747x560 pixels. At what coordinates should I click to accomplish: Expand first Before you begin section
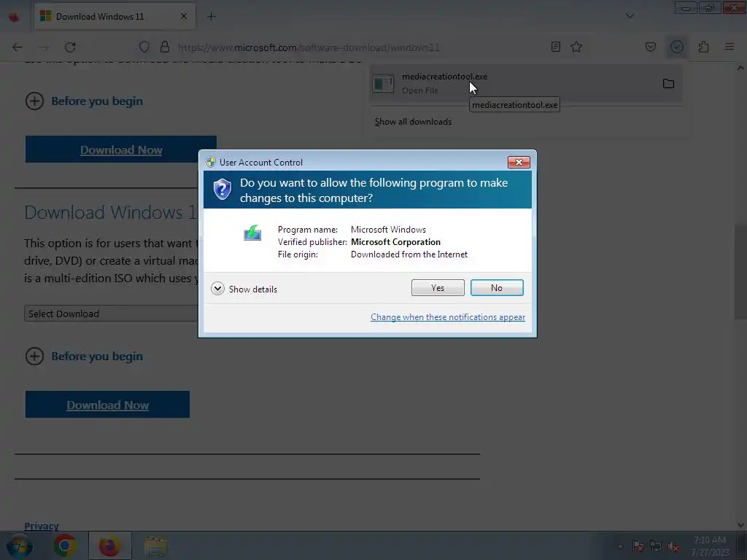pos(84,101)
